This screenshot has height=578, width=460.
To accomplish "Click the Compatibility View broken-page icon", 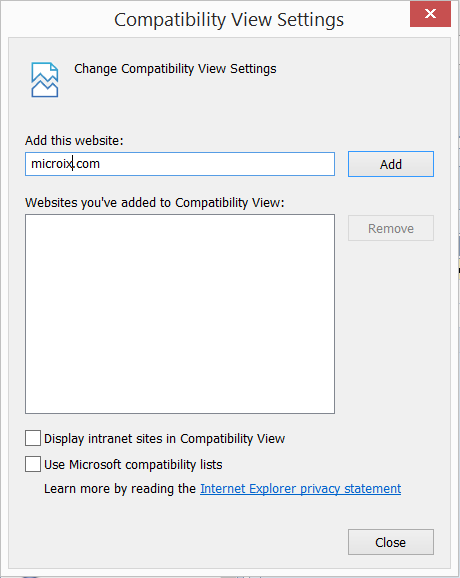I will click(x=45, y=80).
